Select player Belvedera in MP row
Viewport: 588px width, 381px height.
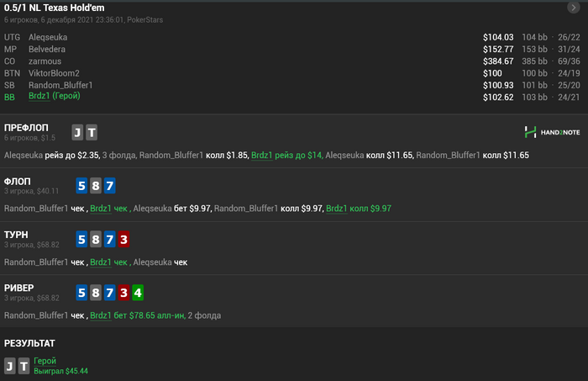point(47,50)
